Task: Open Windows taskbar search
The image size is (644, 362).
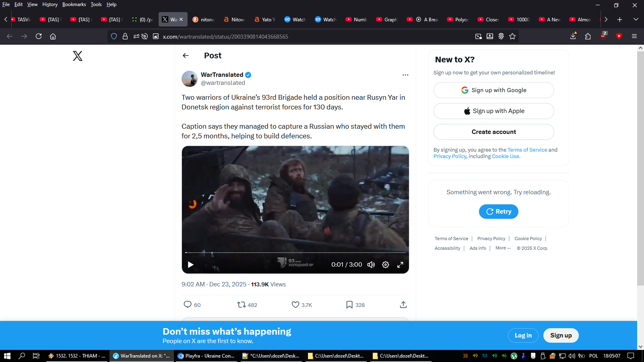Action: click(22, 356)
